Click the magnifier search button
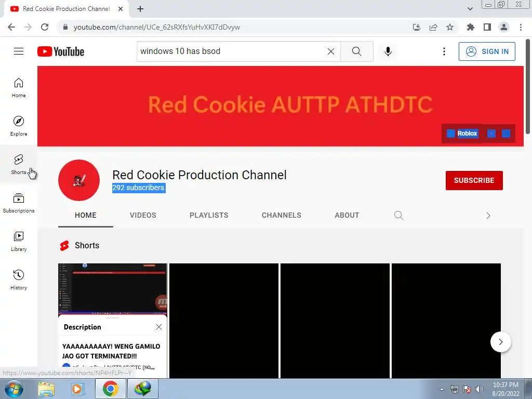Viewport: 532px width, 399px height. 356,51
